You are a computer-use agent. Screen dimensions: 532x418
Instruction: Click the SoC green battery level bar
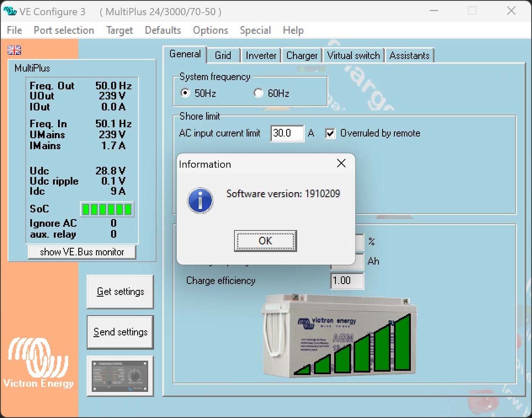click(x=107, y=209)
